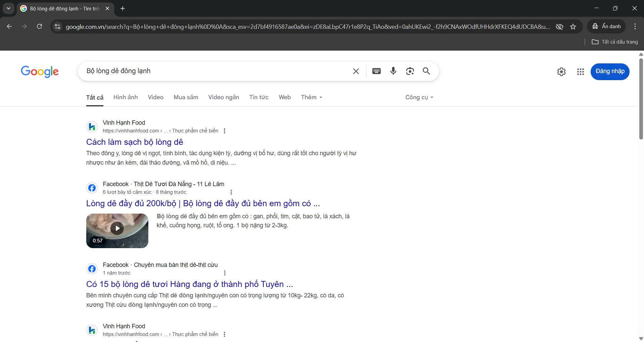Image resolution: width=644 pixels, height=342 pixels.
Task: Open site information icon in address bar
Action: click(57, 26)
